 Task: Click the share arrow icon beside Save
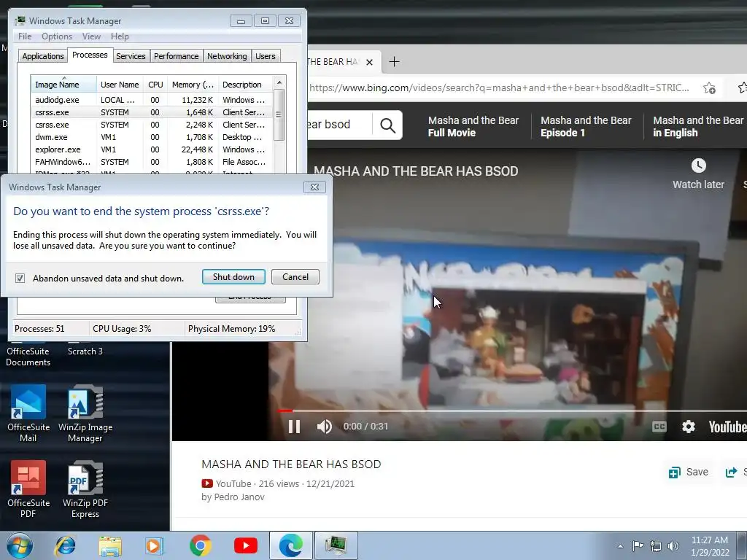pyautogui.click(x=731, y=472)
